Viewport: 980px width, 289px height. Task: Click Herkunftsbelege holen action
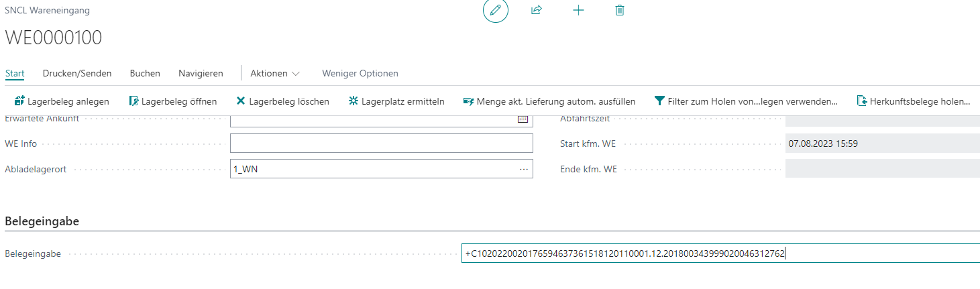coord(914,101)
